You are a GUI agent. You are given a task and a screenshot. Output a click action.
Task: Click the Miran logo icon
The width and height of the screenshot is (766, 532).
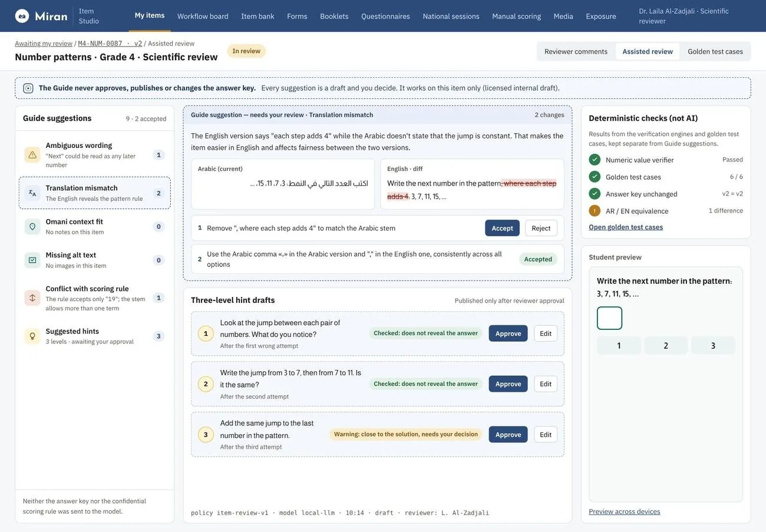[x=22, y=16]
